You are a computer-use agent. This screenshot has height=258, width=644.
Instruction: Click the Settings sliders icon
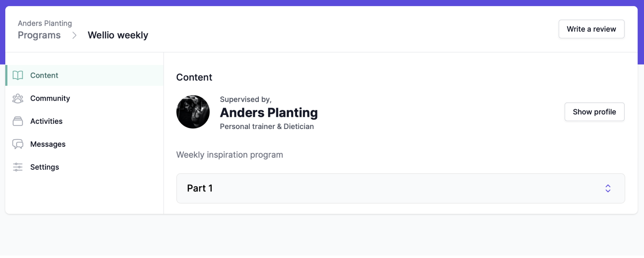click(x=18, y=167)
